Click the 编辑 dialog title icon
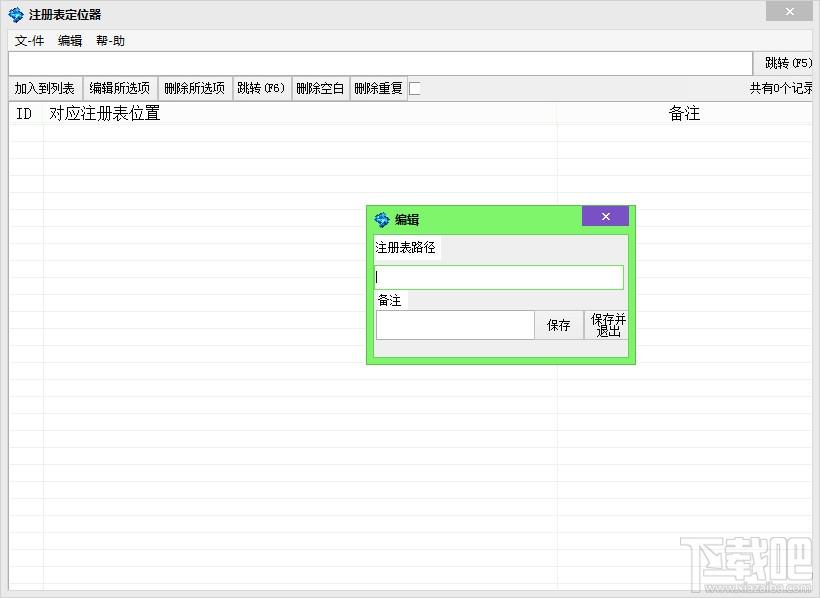The height and width of the screenshot is (598, 820). (382, 220)
